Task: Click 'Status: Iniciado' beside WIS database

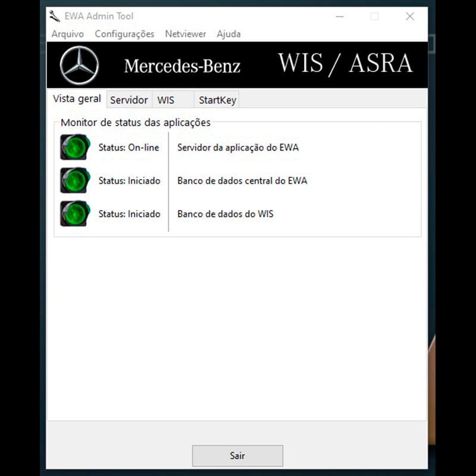Action: tap(129, 214)
